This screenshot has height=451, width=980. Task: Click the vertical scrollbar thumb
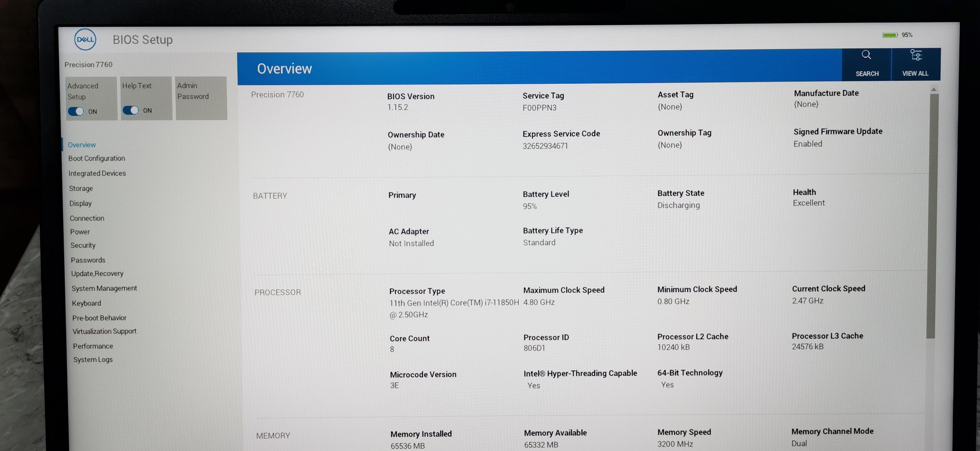[933, 216]
